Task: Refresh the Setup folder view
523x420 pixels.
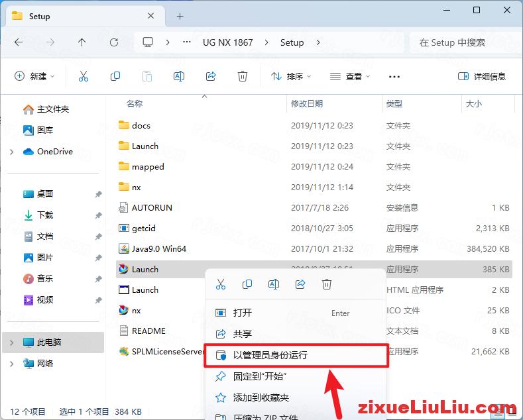Action: tap(114, 42)
